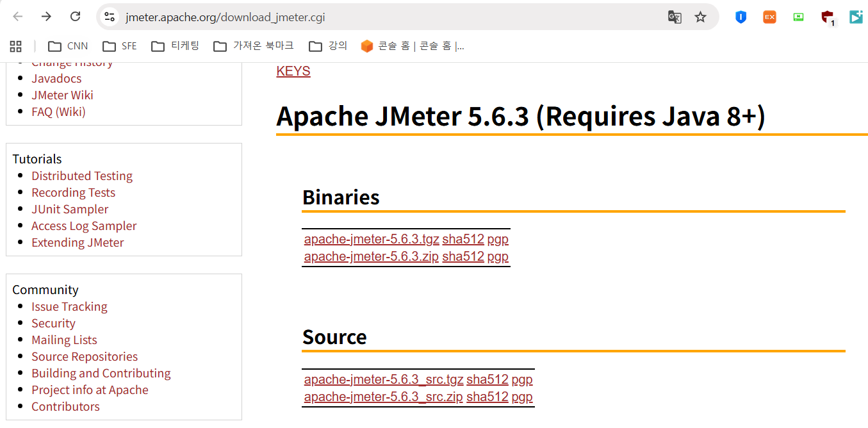The image size is (868, 428).
Task: Go back with the browser back arrow
Action: tap(18, 17)
